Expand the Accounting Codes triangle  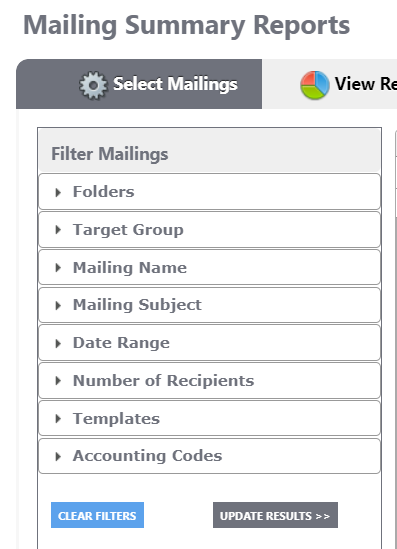click(x=58, y=457)
